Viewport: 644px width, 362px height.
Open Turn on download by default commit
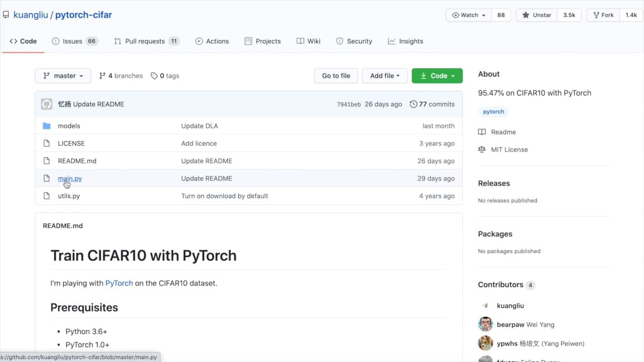point(224,196)
